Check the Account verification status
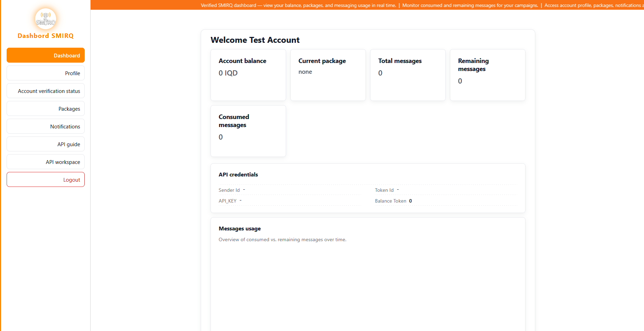 [45, 91]
